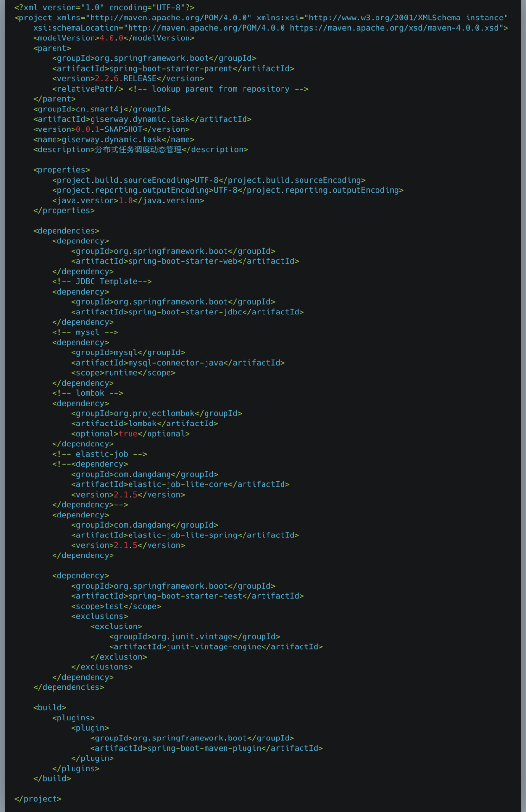The width and height of the screenshot is (526, 812).
Task: Click the closing plugin tag
Action: pyautogui.click(x=93, y=758)
